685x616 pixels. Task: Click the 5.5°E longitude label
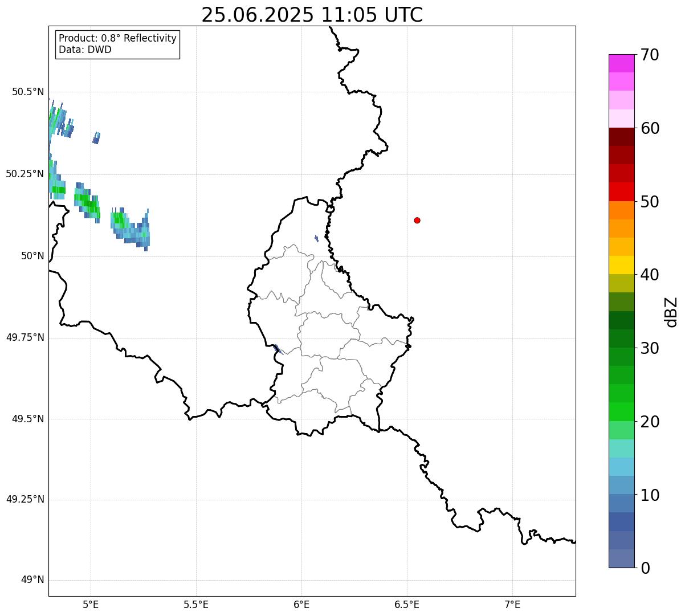(x=196, y=604)
